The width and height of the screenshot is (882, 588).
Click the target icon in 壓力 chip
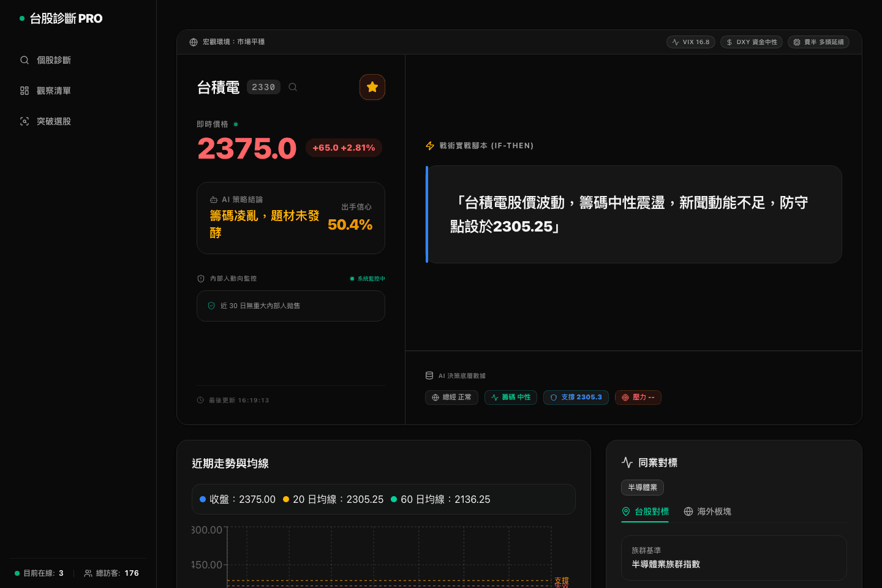[625, 398]
